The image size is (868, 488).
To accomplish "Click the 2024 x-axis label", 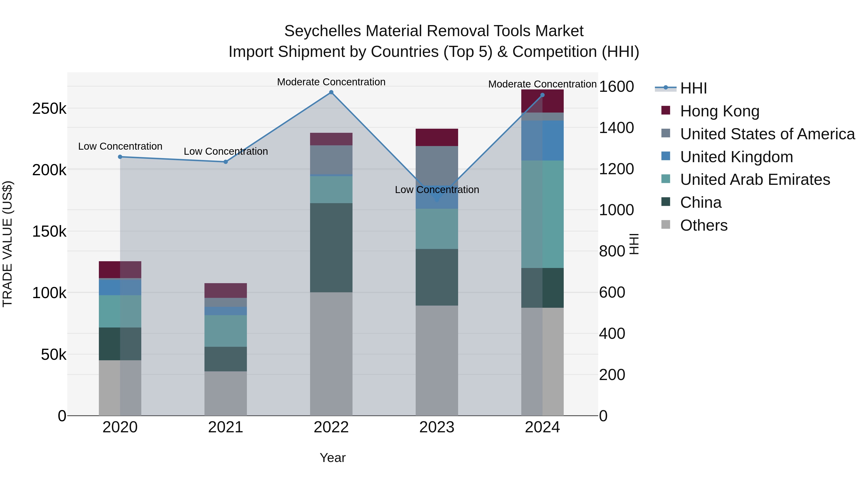I will (x=542, y=427).
